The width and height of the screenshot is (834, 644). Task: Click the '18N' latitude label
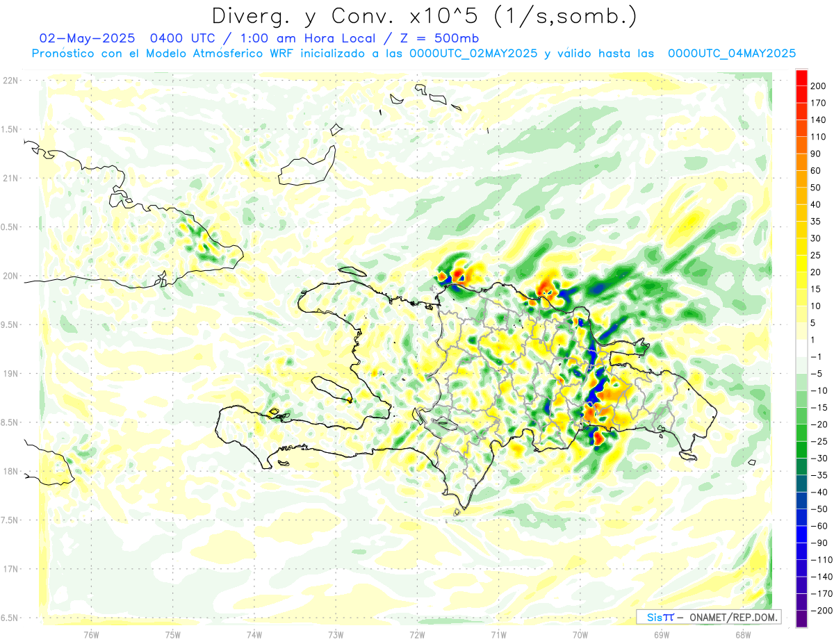click(x=10, y=472)
